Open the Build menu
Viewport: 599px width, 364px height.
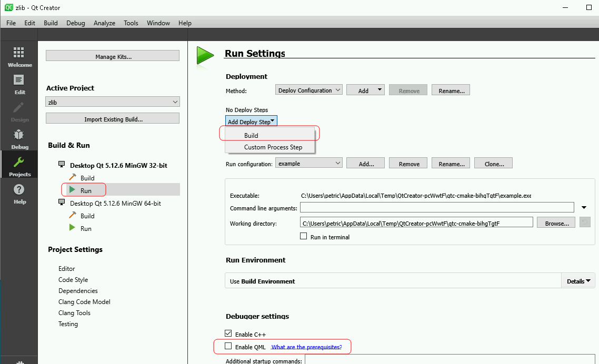[51, 23]
